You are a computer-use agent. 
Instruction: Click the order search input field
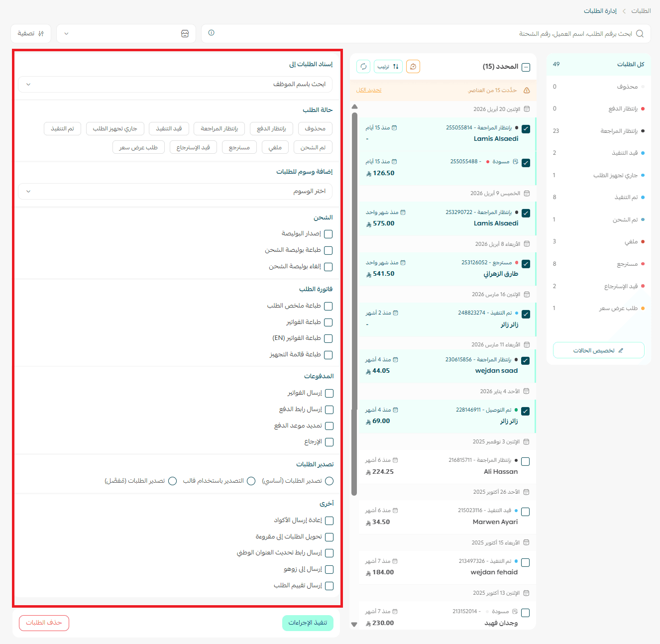pyautogui.click(x=426, y=33)
